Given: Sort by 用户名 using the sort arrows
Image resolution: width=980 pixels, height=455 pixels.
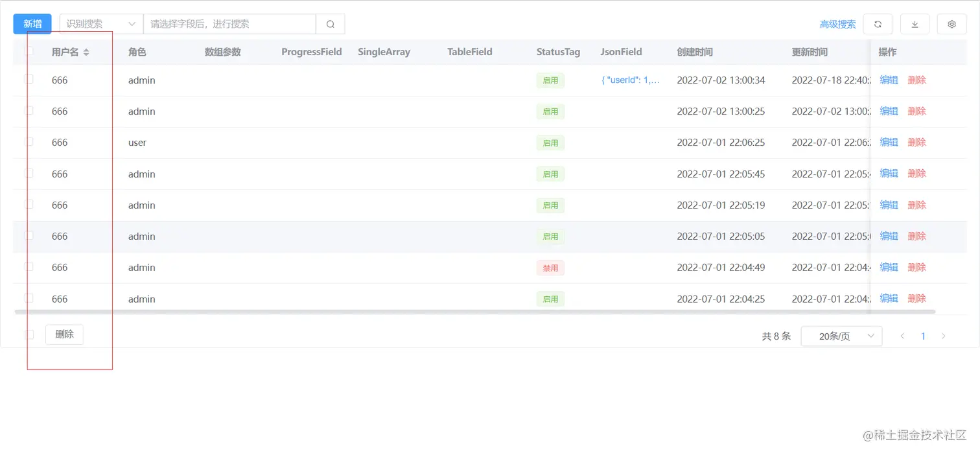Looking at the screenshot, I should coord(86,52).
